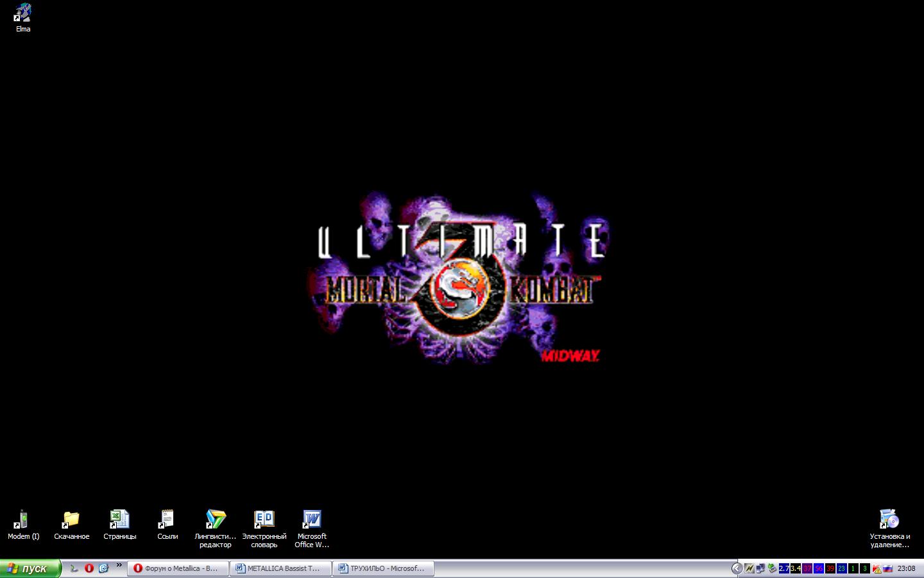Viewport: 924px width, 578px height.
Task: Show hidden system tray icons
Action: coord(737,568)
